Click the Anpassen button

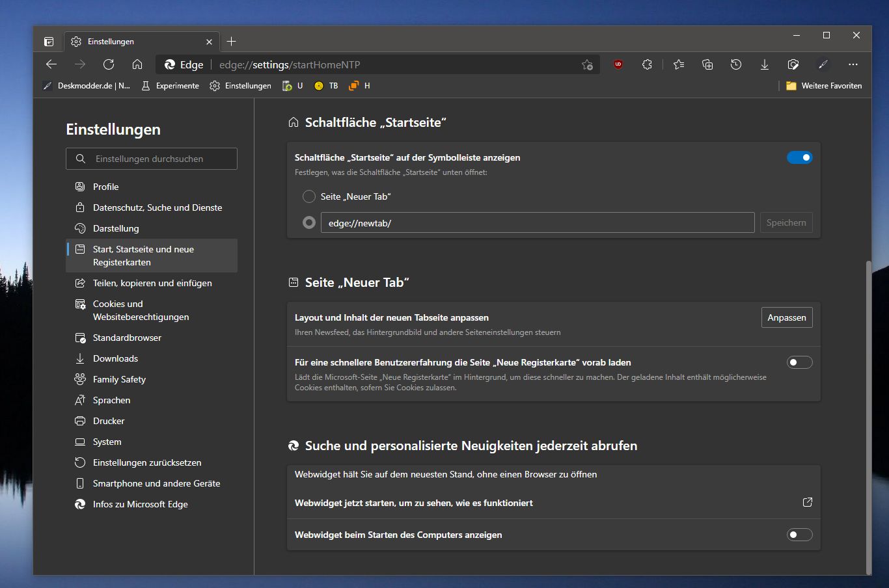(x=787, y=317)
